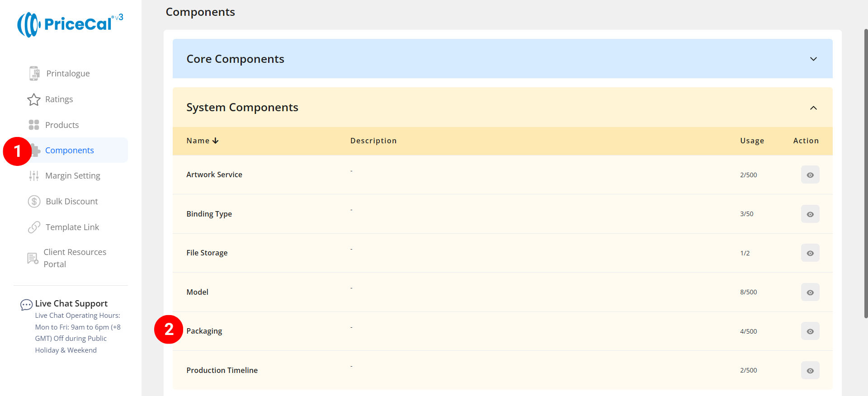Open the Client Resources Portal menu item
This screenshot has height=396, width=868.
[x=75, y=258]
